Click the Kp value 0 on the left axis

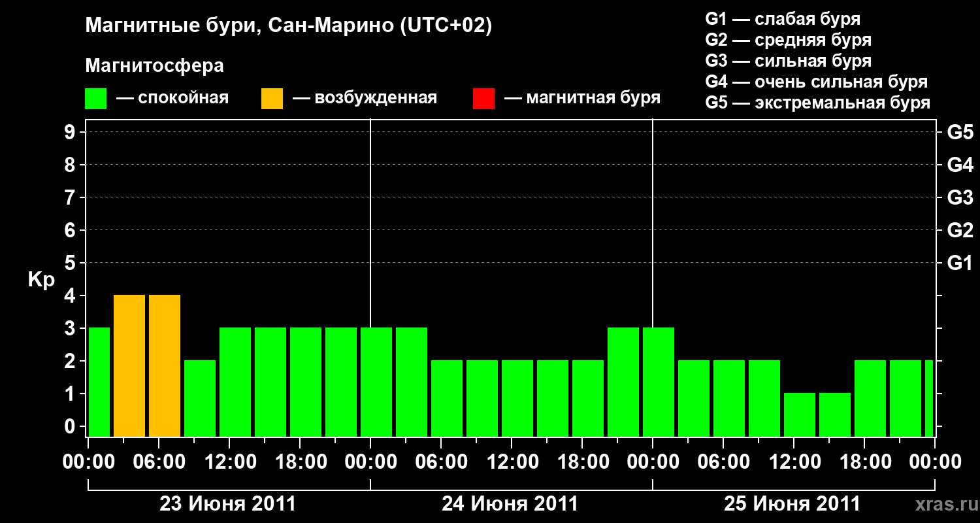tap(71, 426)
